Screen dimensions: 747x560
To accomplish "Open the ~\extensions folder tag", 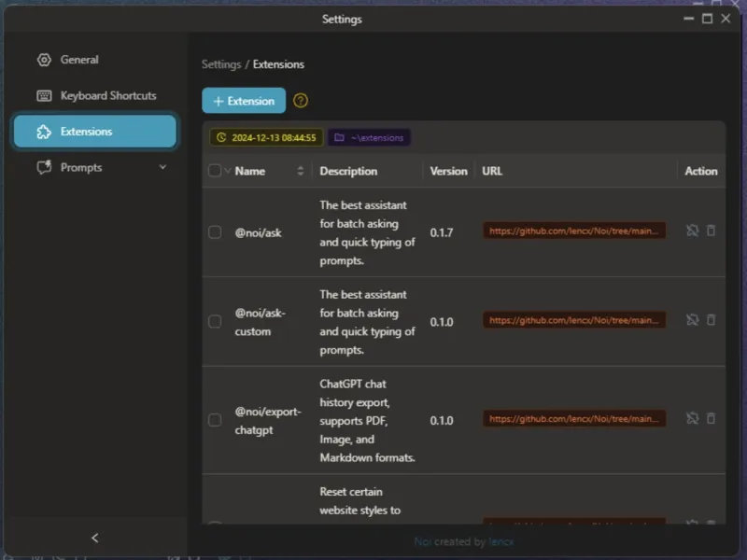I will tap(369, 137).
